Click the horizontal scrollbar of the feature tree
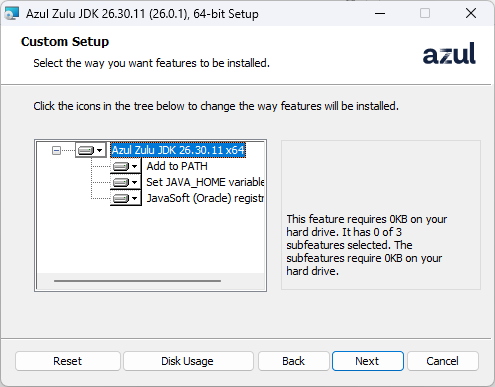Viewport: 495px width, 387px height. pyautogui.click(x=137, y=281)
